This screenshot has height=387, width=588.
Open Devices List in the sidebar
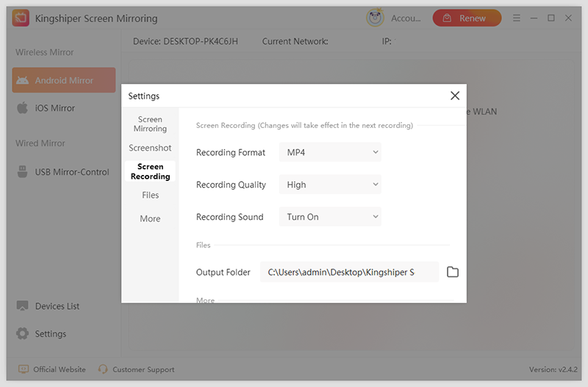click(x=48, y=306)
